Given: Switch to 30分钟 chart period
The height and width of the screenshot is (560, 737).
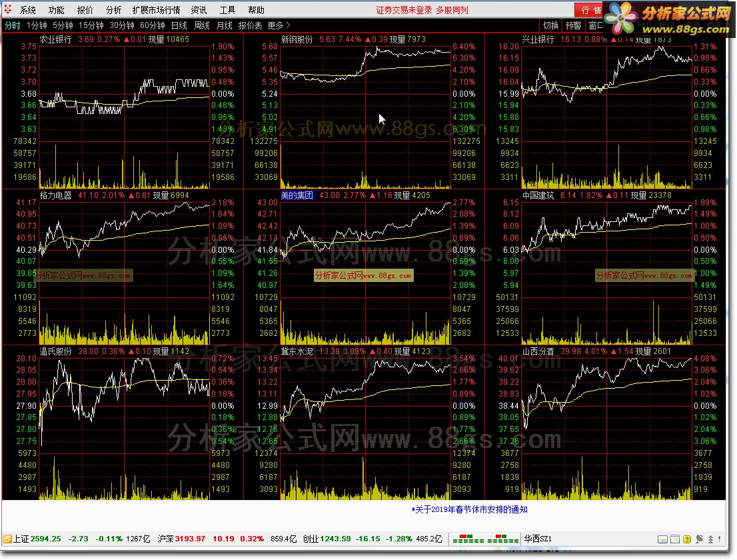Looking at the screenshot, I should 122,25.
